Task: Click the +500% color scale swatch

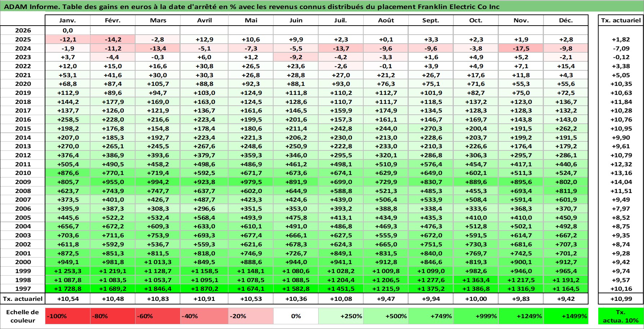Action: click(386, 316)
